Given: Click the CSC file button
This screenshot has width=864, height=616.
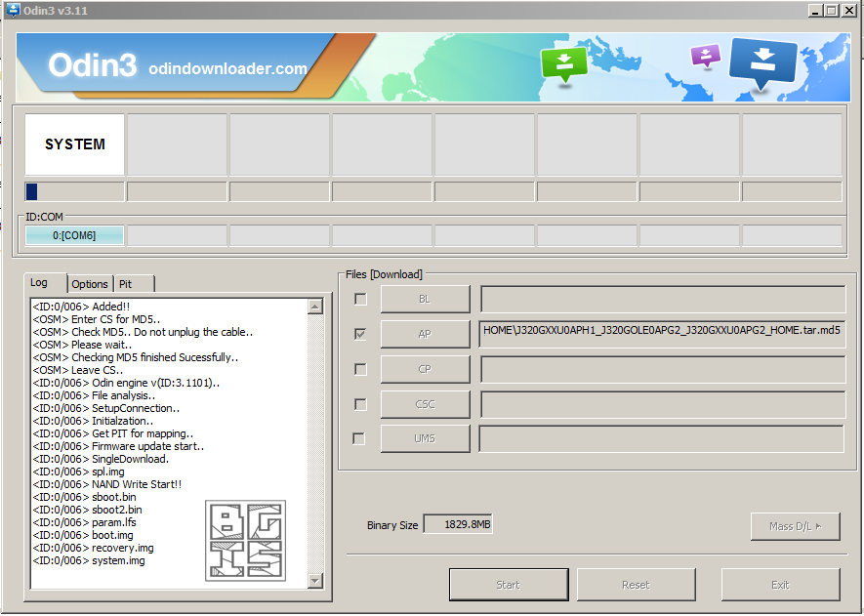Looking at the screenshot, I should pyautogui.click(x=425, y=404).
